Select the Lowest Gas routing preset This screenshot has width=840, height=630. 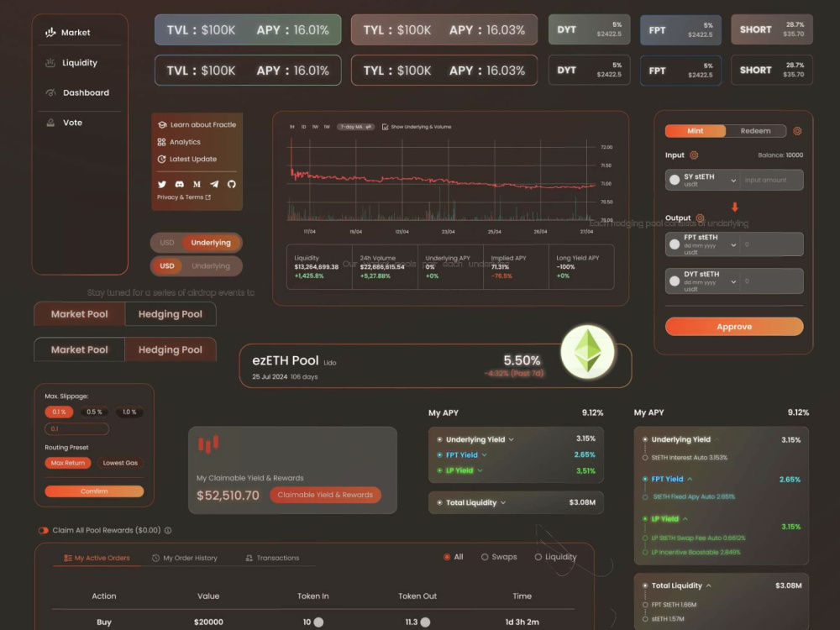[120, 463]
